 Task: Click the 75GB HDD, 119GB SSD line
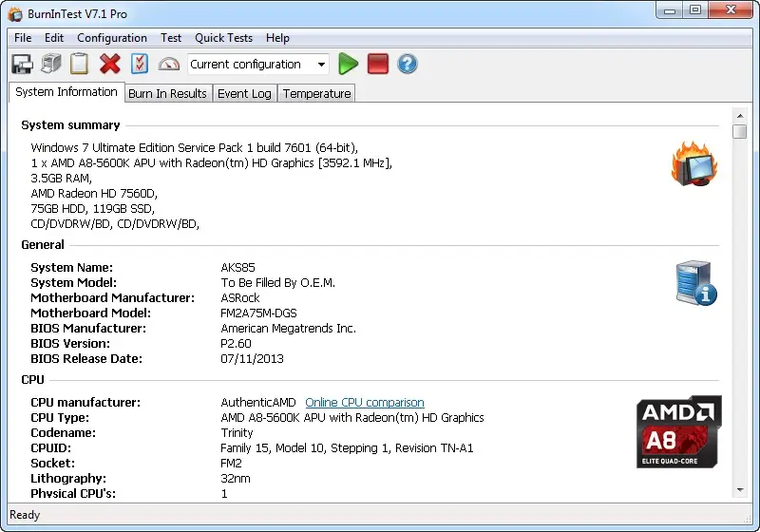92,209
